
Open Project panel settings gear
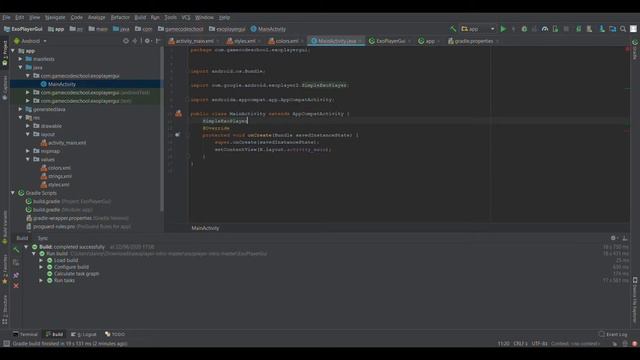click(147, 41)
